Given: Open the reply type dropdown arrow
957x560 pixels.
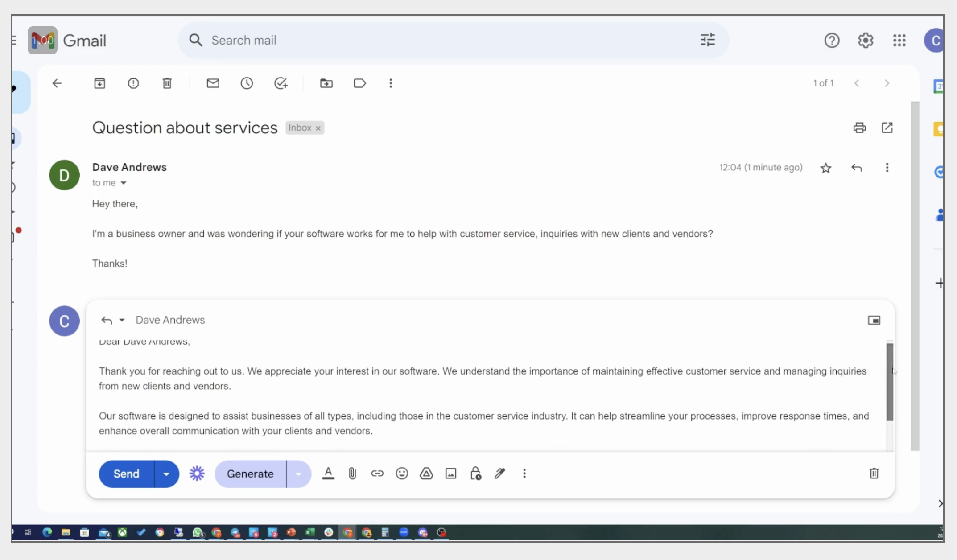Looking at the screenshot, I should pyautogui.click(x=122, y=320).
